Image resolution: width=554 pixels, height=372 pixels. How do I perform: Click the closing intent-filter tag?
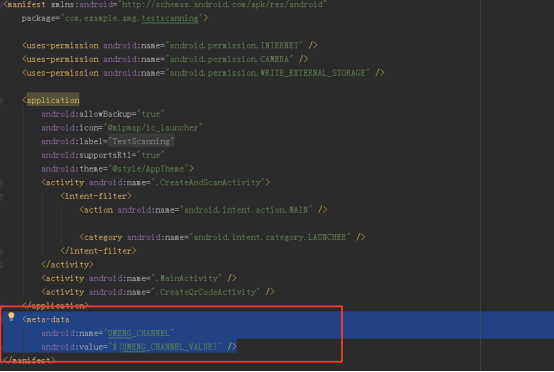(98, 251)
